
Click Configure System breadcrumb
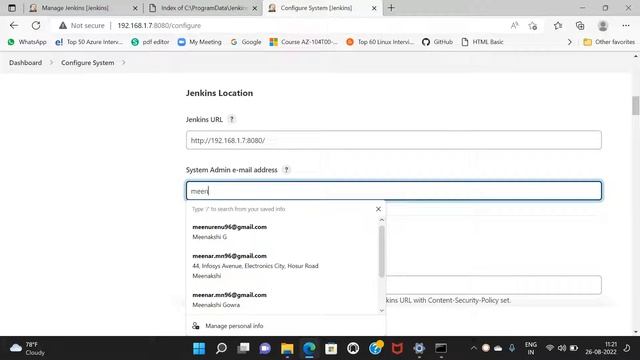pyautogui.click(x=87, y=62)
